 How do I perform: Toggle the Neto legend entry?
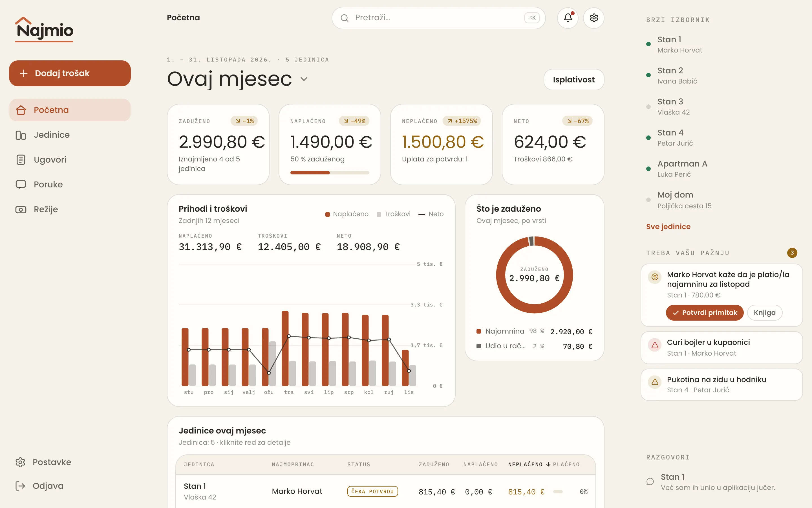[x=431, y=214]
